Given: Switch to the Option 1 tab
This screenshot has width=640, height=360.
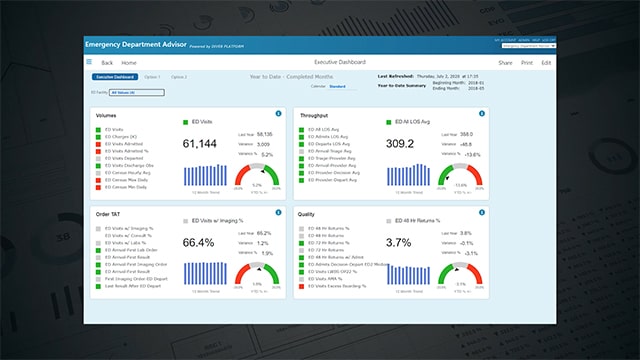Looking at the screenshot, I should click(152, 77).
